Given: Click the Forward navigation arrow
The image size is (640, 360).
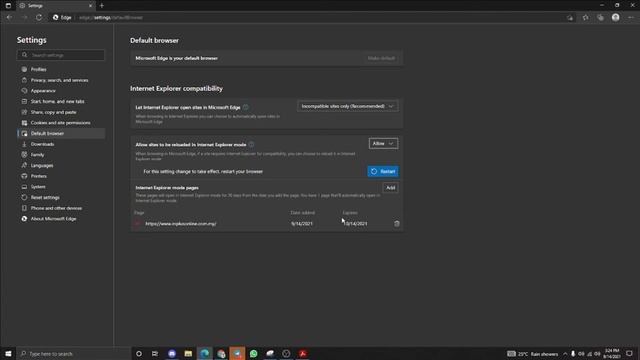Looking at the screenshot, I should pyautogui.click(x=24, y=18).
